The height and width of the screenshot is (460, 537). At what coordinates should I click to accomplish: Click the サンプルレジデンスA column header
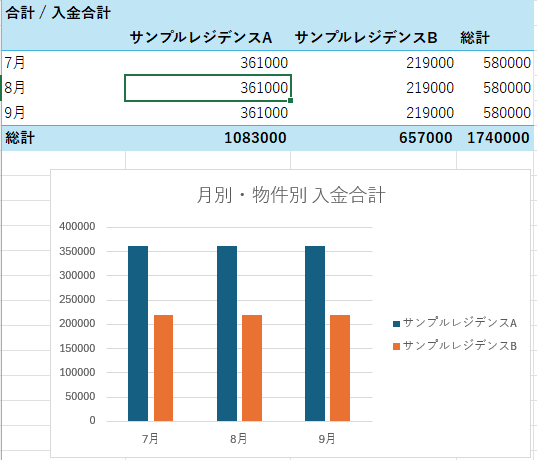pyautogui.click(x=201, y=38)
